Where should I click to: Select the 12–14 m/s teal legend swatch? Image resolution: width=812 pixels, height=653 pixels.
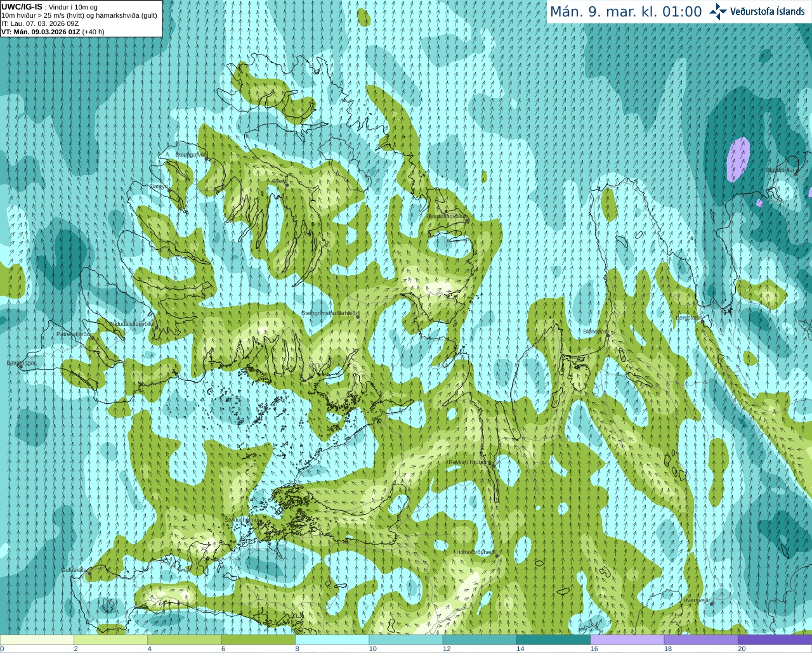coord(480,640)
